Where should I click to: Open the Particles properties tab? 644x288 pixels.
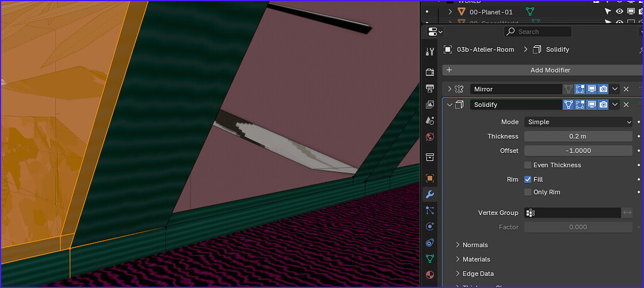click(x=430, y=211)
